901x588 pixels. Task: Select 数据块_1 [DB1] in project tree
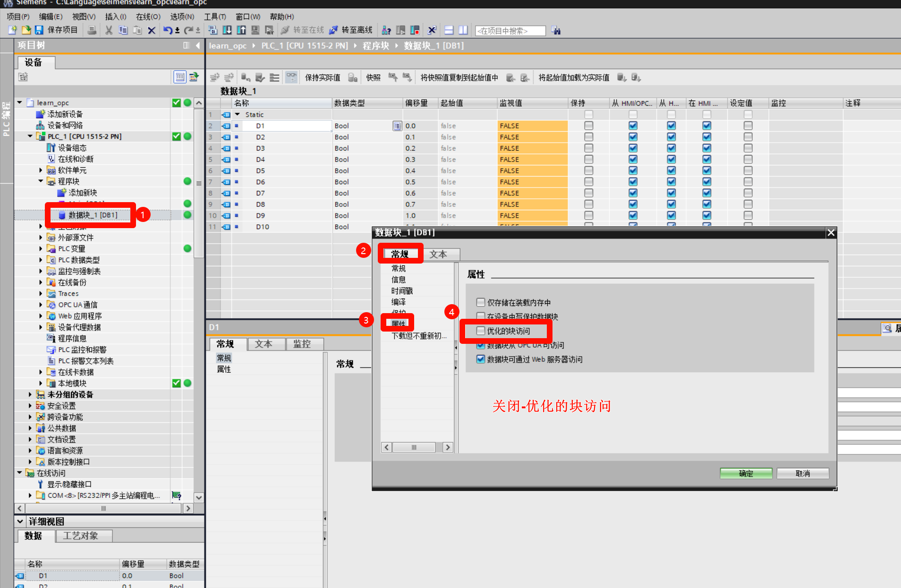click(x=93, y=215)
